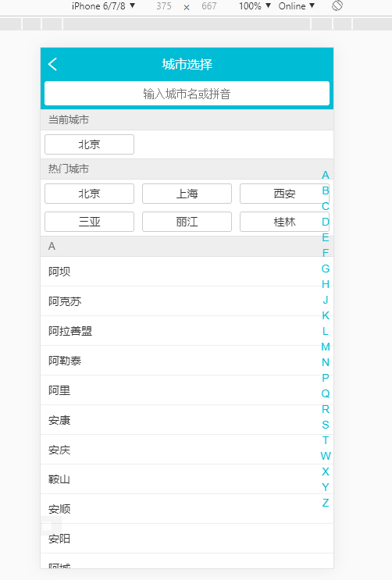392x580 pixels.
Task: Focus the city name or pinyin search box
Action: [x=187, y=94]
